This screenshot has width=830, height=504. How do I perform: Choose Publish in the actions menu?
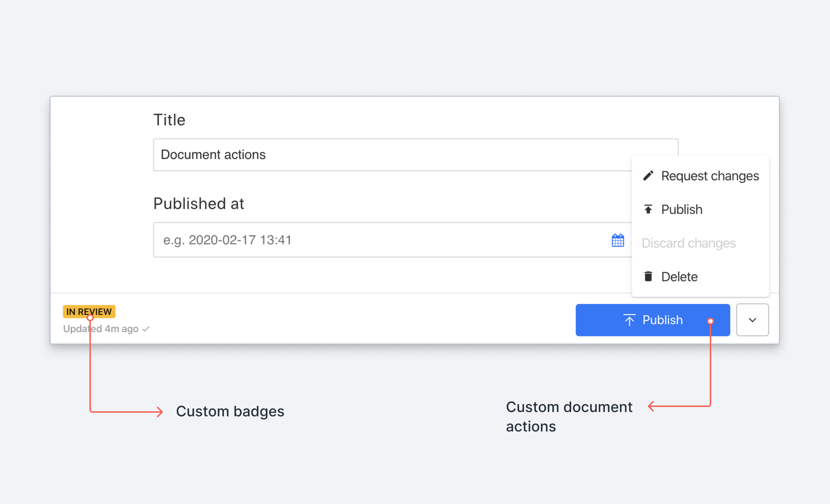click(682, 209)
